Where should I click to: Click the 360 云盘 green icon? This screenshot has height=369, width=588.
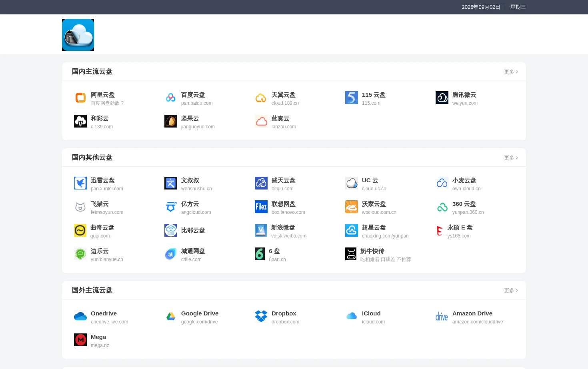(442, 207)
